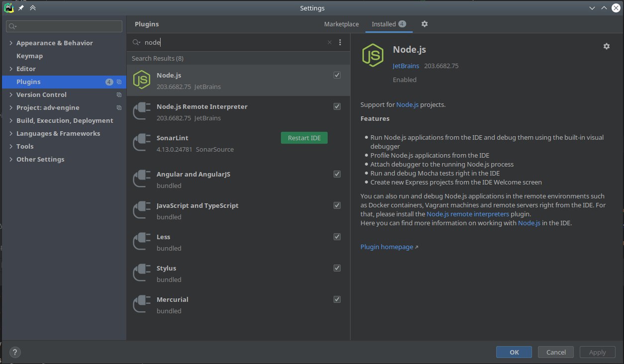The width and height of the screenshot is (624, 364).
Task: Click the Node.js Remote Interpreter plug icon
Action: point(142,111)
